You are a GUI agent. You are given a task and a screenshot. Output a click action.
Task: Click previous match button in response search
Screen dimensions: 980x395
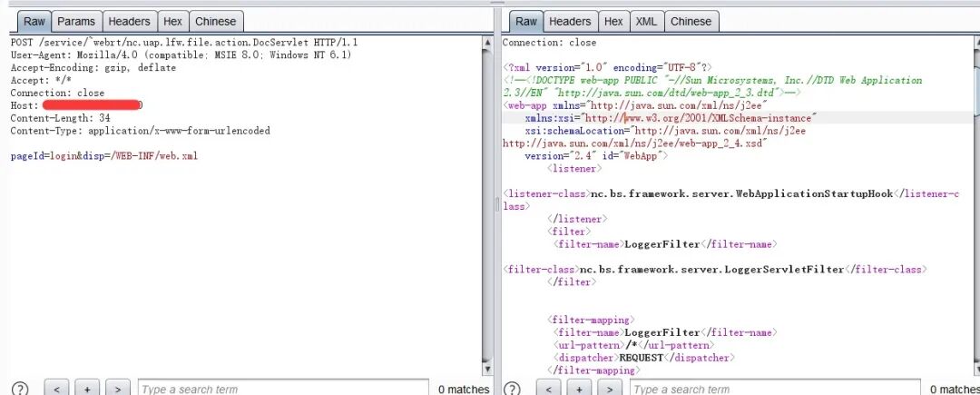(x=549, y=389)
